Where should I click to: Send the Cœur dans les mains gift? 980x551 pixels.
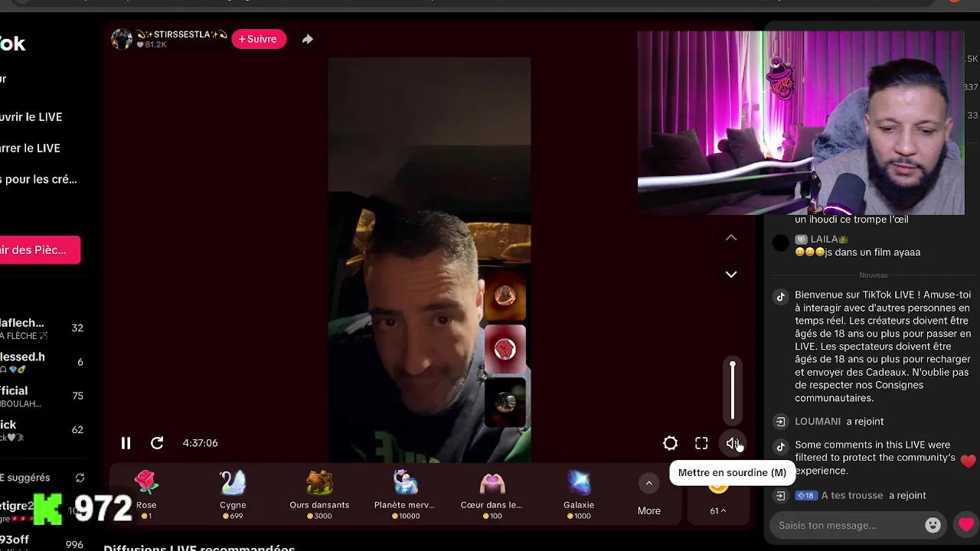(x=492, y=494)
